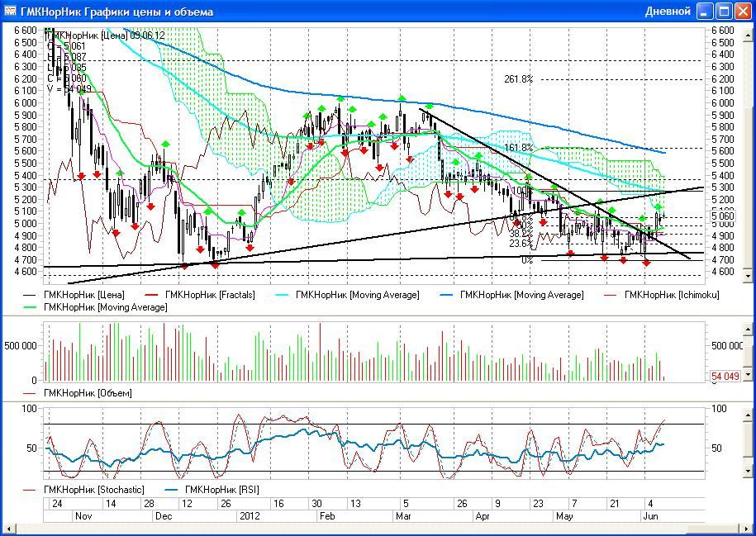Click '500 000' on left volume axis
Viewport: 756px width, 536px height.
21,345
